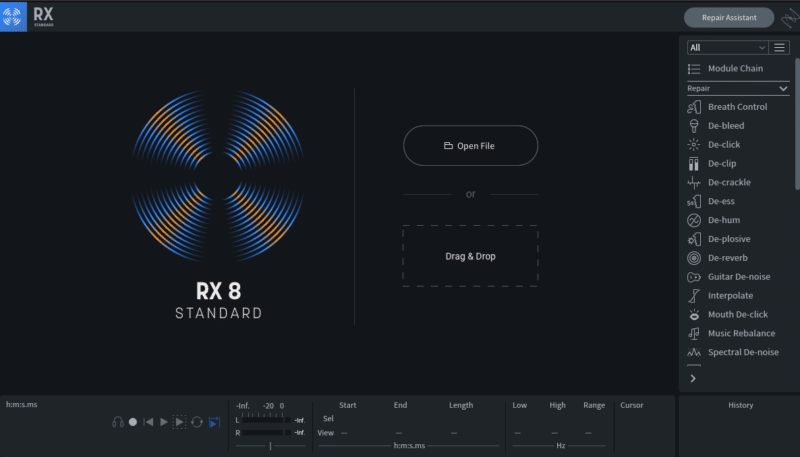Click the High frequency field

tap(556, 433)
